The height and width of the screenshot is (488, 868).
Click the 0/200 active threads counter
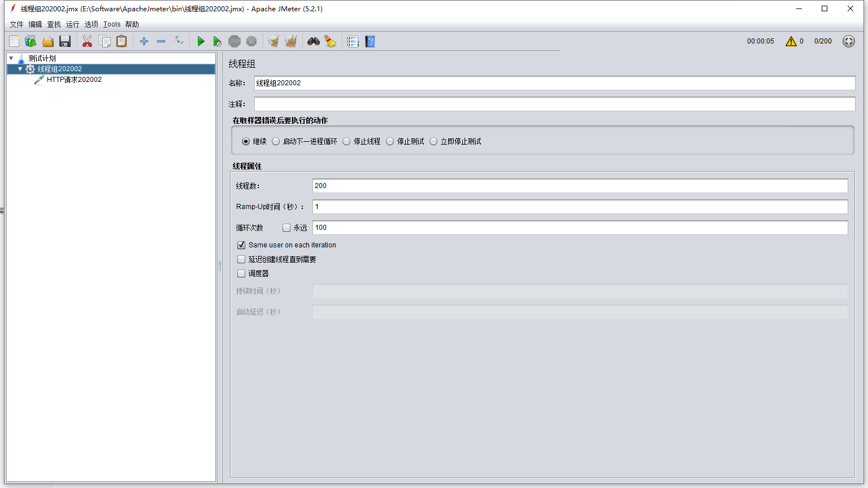823,41
